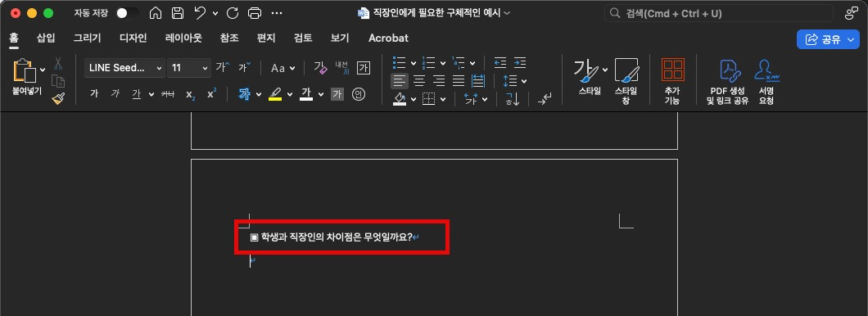
Task: Open the Change Case (Aa) dropdown
Action: (283, 67)
